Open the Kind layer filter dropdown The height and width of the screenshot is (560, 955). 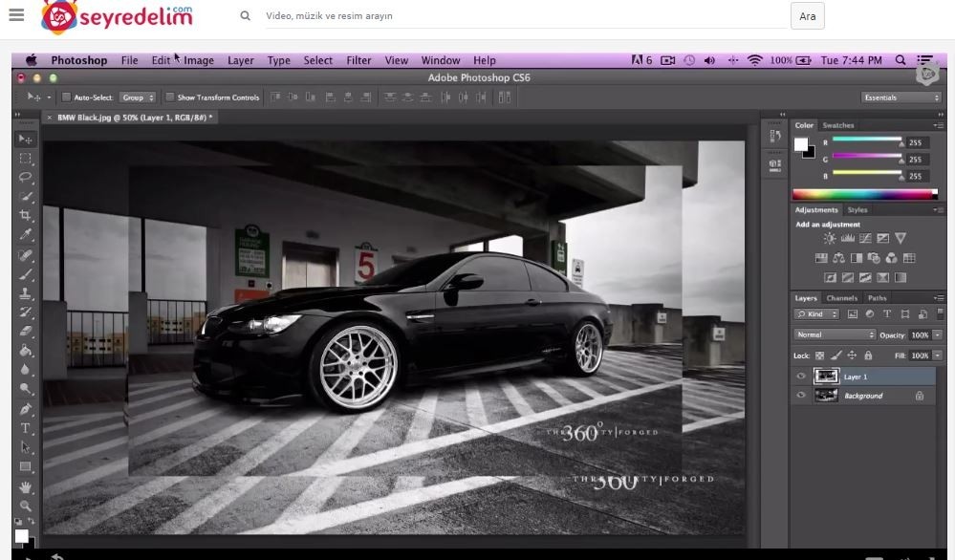coord(817,313)
